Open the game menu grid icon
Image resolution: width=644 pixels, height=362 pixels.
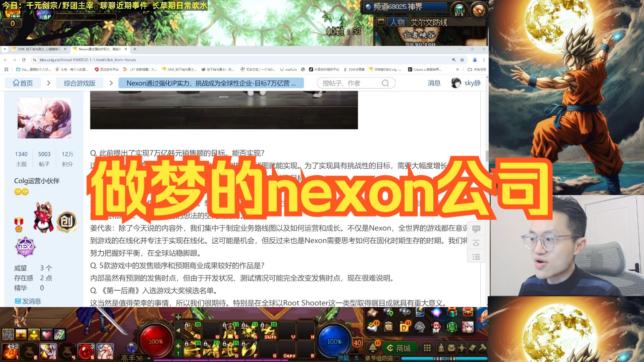click(x=427, y=348)
